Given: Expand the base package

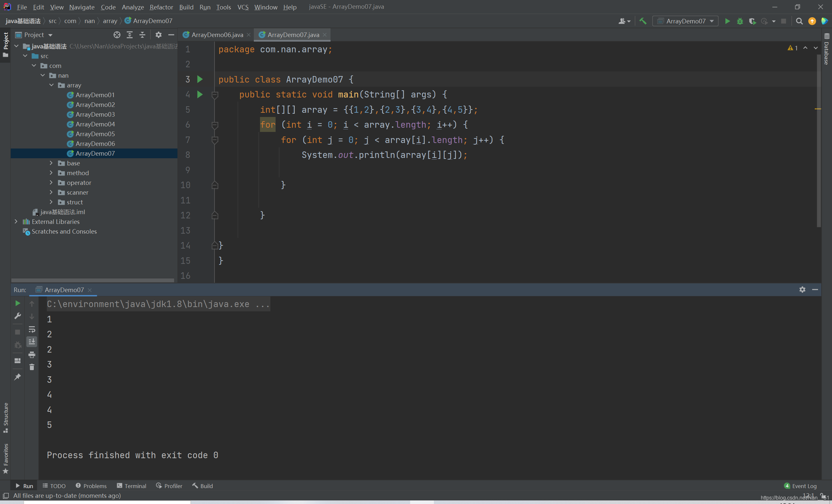Looking at the screenshot, I should [52, 163].
